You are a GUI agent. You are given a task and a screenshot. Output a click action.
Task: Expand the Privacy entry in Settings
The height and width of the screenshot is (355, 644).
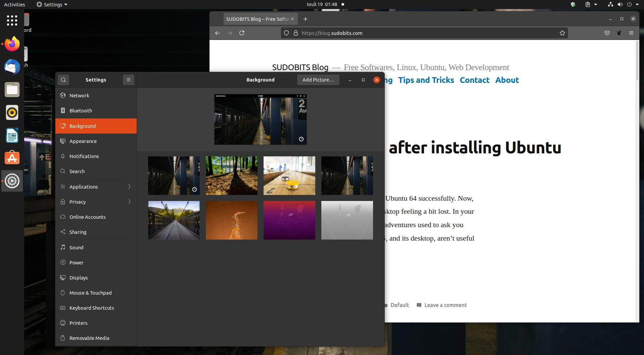[78, 202]
